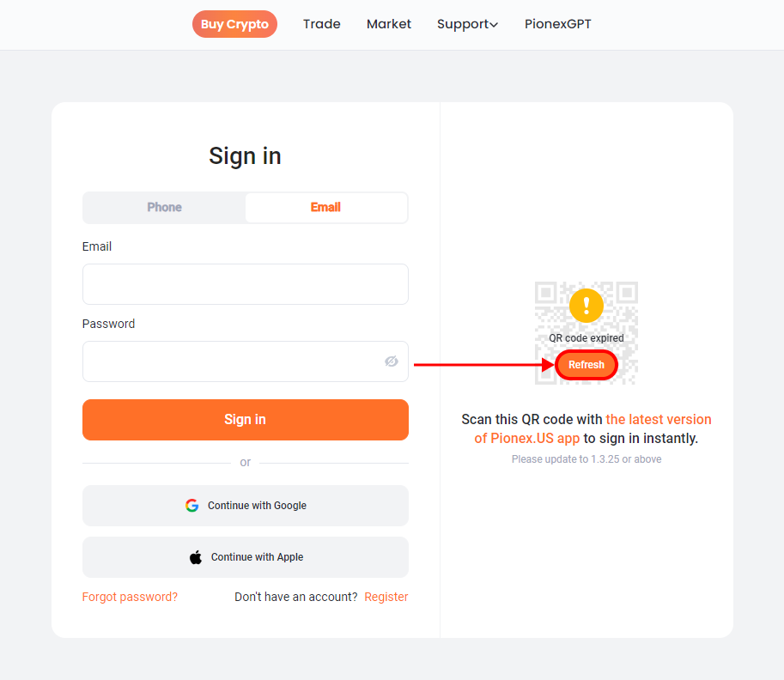Click inside the Password input field

232,361
